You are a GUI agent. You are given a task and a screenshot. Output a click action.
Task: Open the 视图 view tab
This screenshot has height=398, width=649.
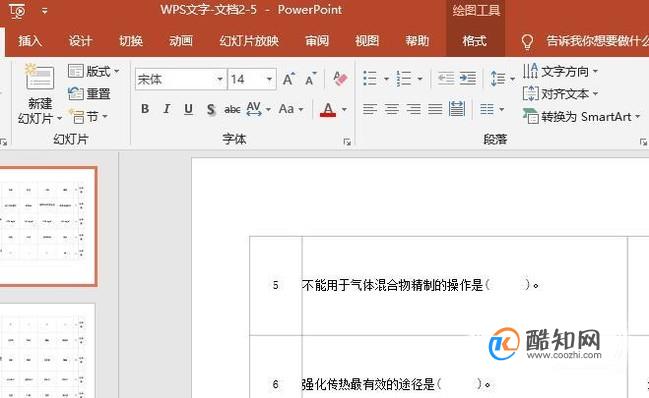(367, 41)
